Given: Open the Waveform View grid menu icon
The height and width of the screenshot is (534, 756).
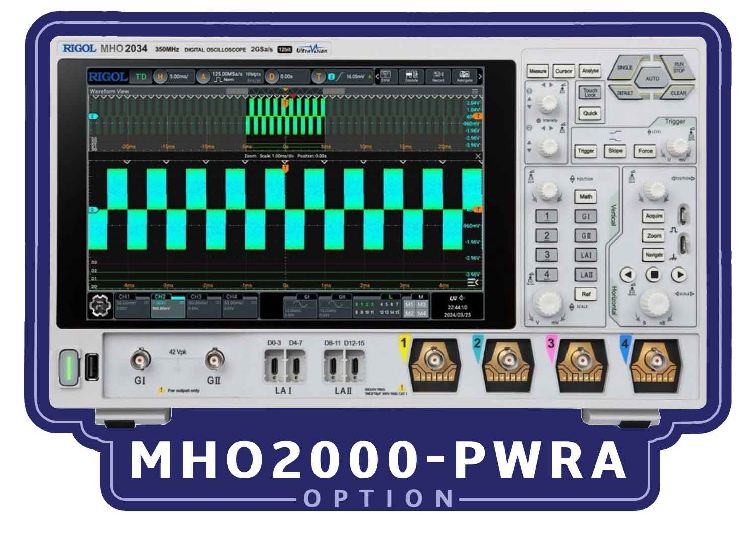Looking at the screenshot, I should [x=475, y=91].
